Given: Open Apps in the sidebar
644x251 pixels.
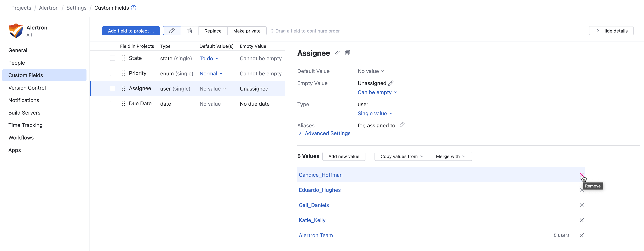Looking at the screenshot, I should (x=15, y=150).
